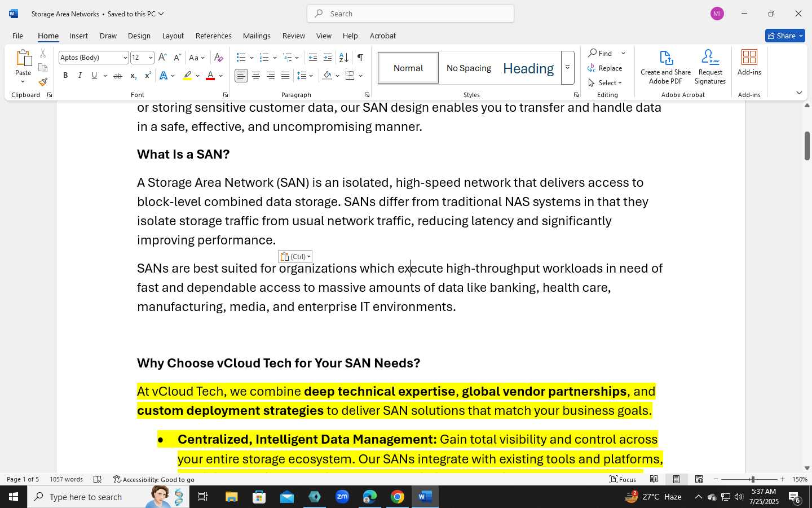Viewport: 812px width, 508px height.
Task: Expand Change Case dropdown
Action: click(x=202, y=58)
